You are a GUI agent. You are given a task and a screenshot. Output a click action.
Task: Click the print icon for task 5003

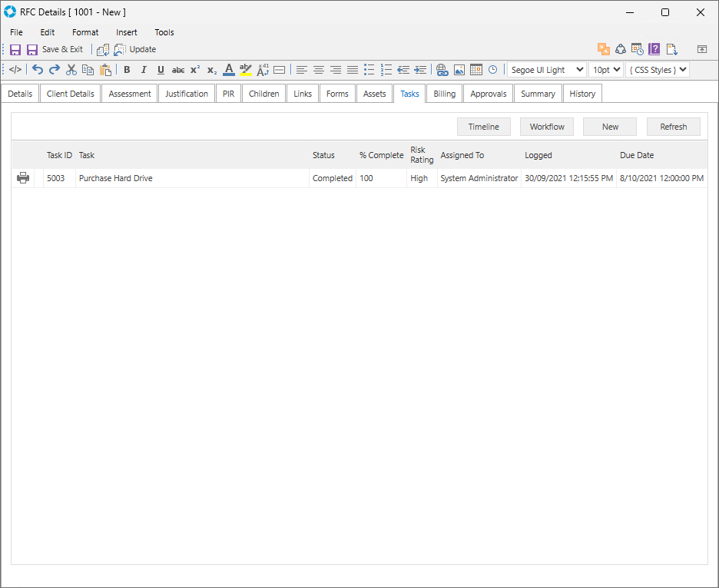23,178
